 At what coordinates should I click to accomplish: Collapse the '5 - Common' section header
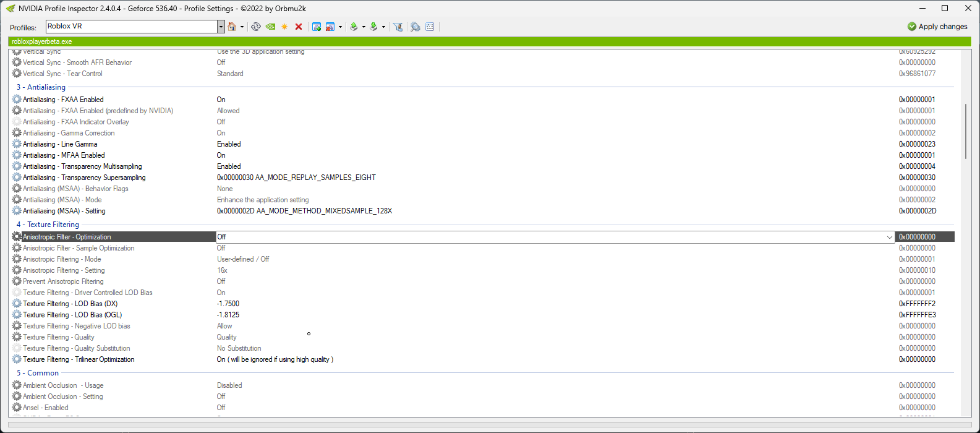[37, 373]
